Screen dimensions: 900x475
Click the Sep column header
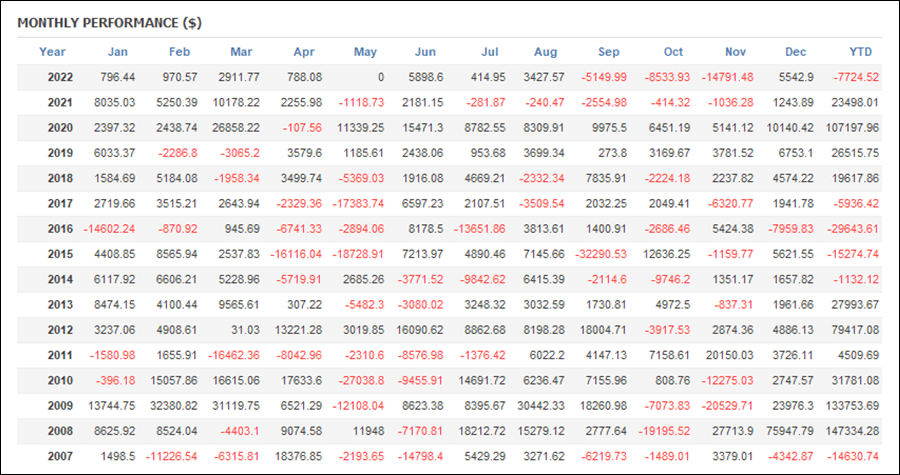point(608,52)
